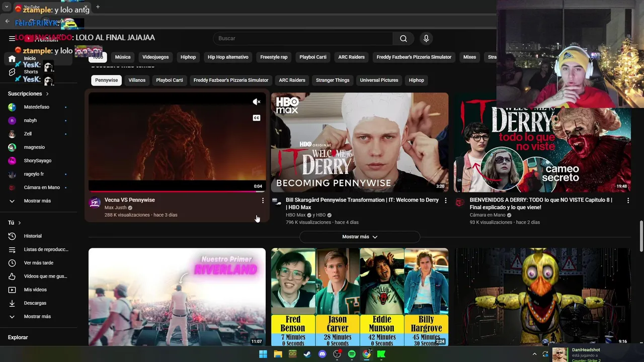Open three-dot menu for Bill Skarsgård Pennywise Transformation
Viewport: 644px width, 362px height.
pyautogui.click(x=445, y=201)
